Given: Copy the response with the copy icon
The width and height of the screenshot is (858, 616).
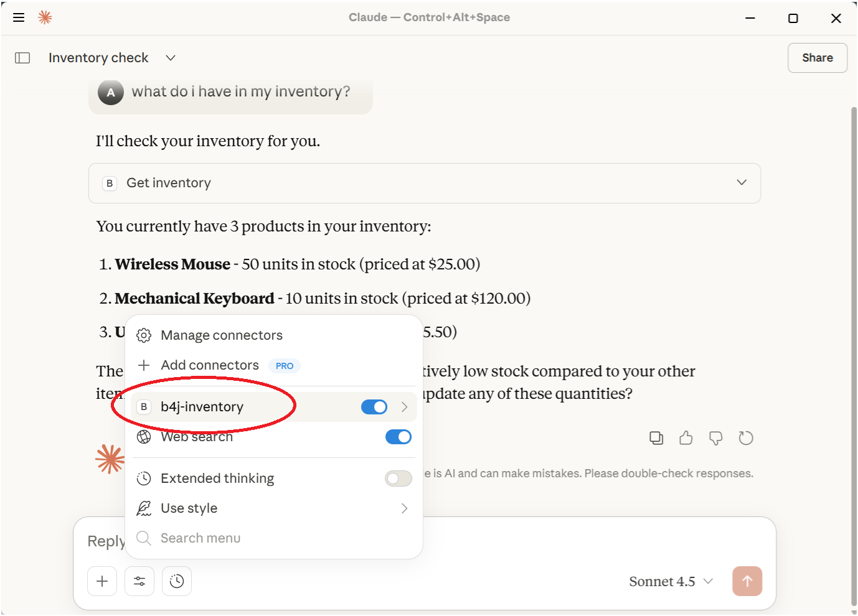Looking at the screenshot, I should coord(656,438).
